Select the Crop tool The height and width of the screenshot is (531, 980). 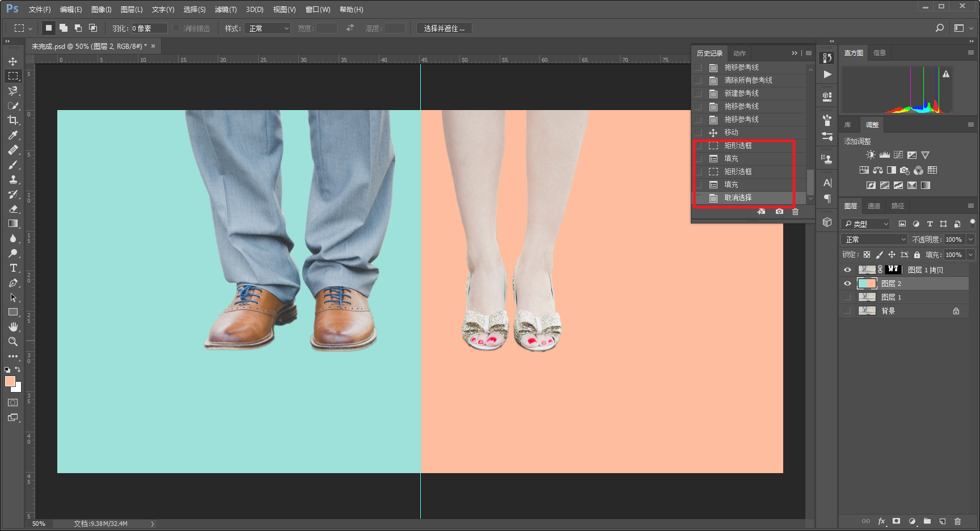click(x=12, y=120)
